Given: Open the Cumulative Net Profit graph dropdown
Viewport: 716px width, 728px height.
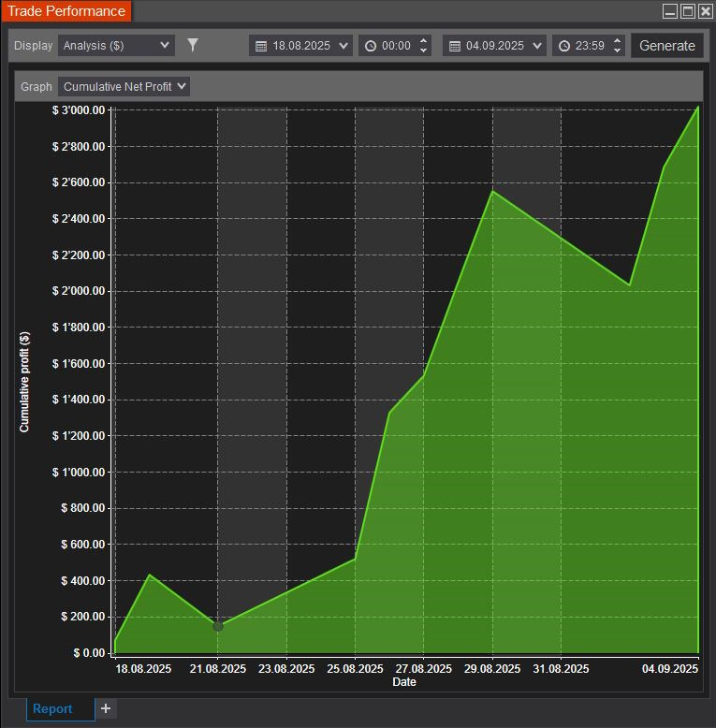Looking at the screenshot, I should pyautogui.click(x=124, y=86).
